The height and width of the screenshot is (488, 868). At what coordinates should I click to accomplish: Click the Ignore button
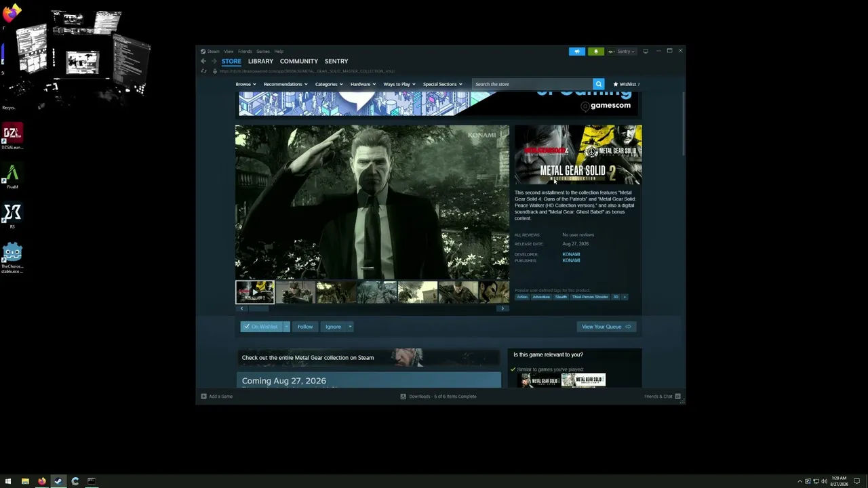pyautogui.click(x=333, y=327)
